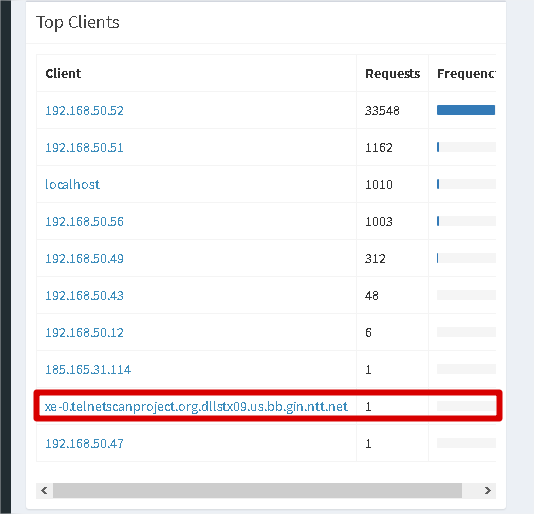
Task: Open client 185.165.31.114 link
Action: 88,370
